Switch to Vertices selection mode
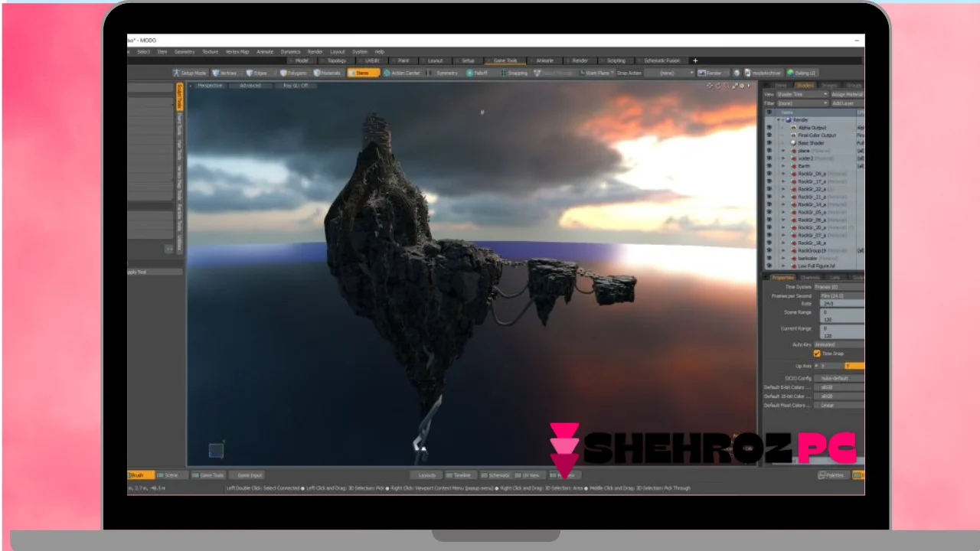The image size is (980, 551). 225,73
